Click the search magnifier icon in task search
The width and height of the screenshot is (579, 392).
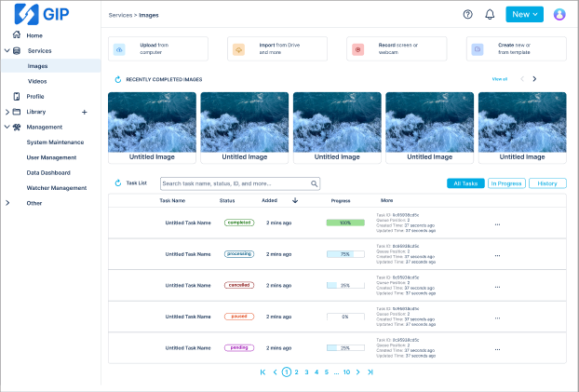[x=314, y=183]
